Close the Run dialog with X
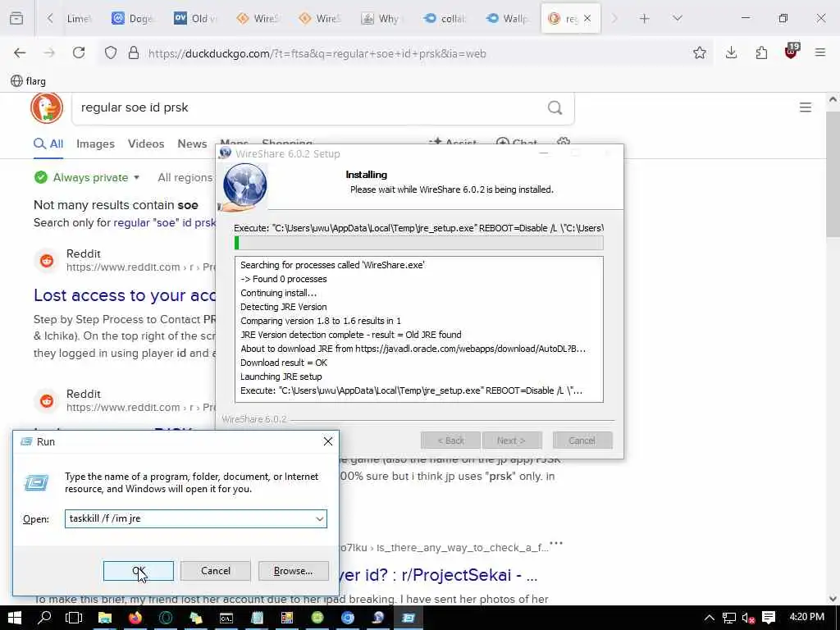This screenshot has width=840, height=630. click(x=328, y=441)
